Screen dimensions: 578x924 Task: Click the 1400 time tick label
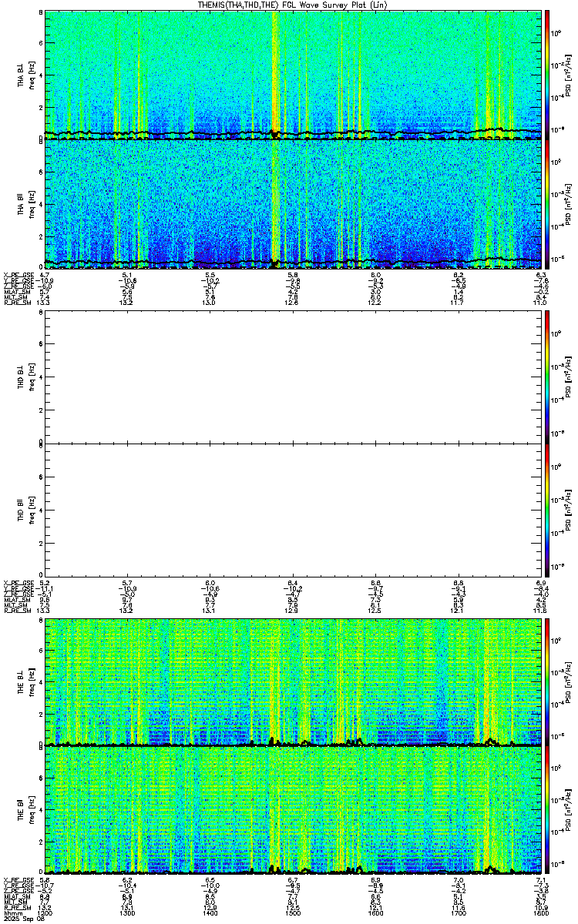point(210,913)
